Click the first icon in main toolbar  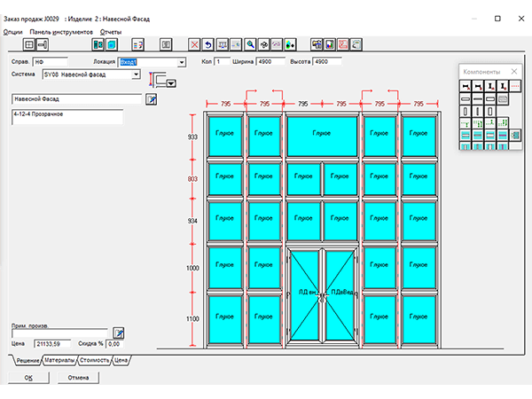pos(28,43)
